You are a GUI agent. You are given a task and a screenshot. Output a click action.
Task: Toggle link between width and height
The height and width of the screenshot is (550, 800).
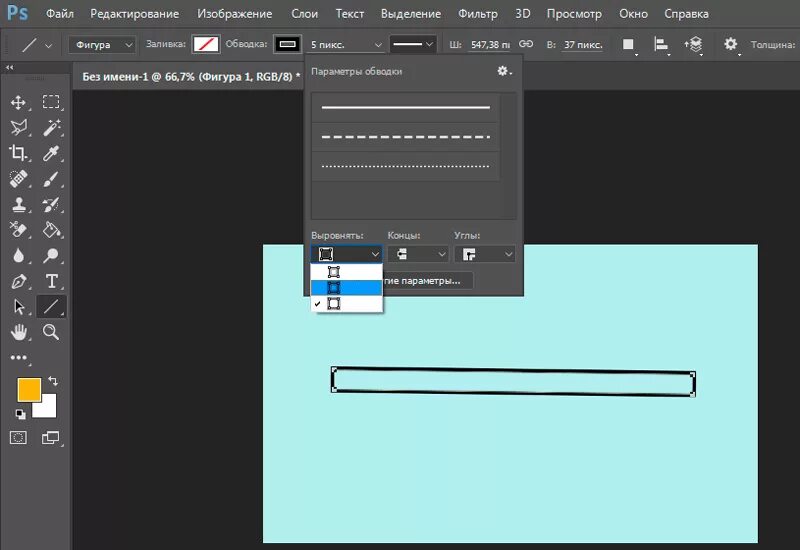[526, 44]
